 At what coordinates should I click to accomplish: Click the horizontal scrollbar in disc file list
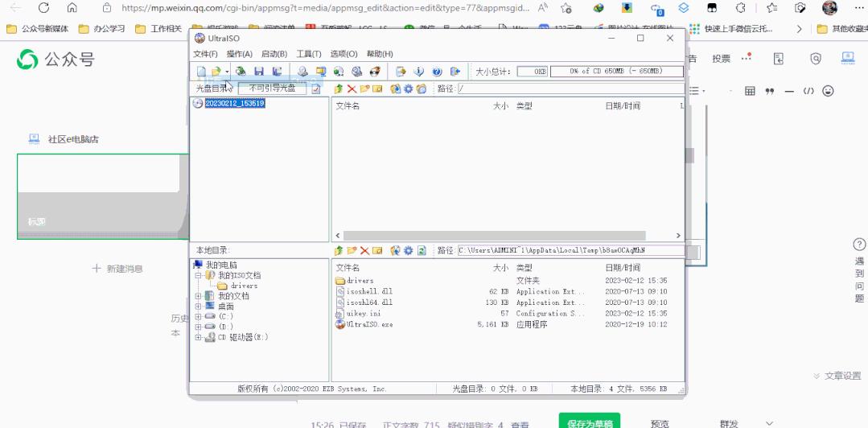(495, 236)
